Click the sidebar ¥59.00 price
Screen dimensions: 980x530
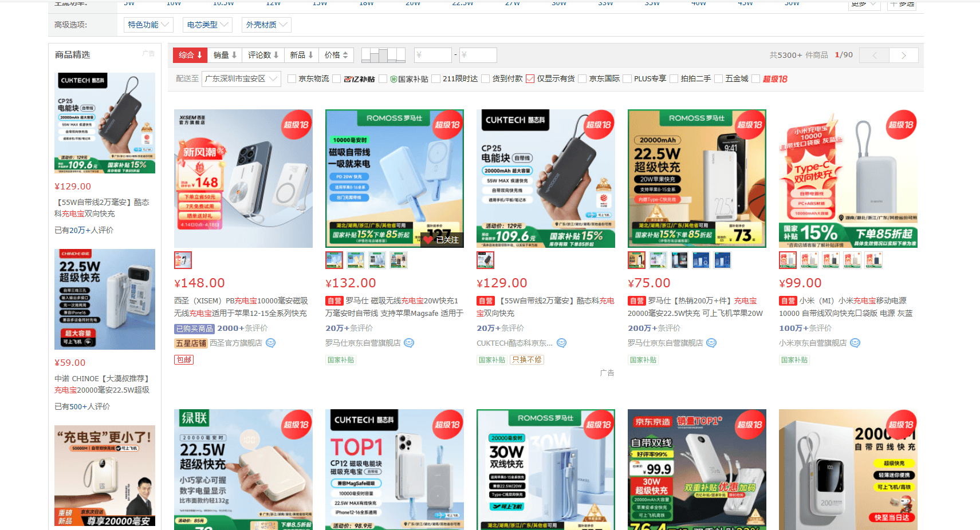[70, 363]
